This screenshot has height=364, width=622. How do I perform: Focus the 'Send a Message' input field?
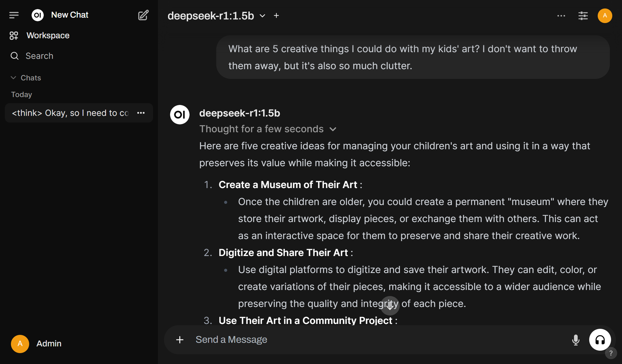coord(380,340)
